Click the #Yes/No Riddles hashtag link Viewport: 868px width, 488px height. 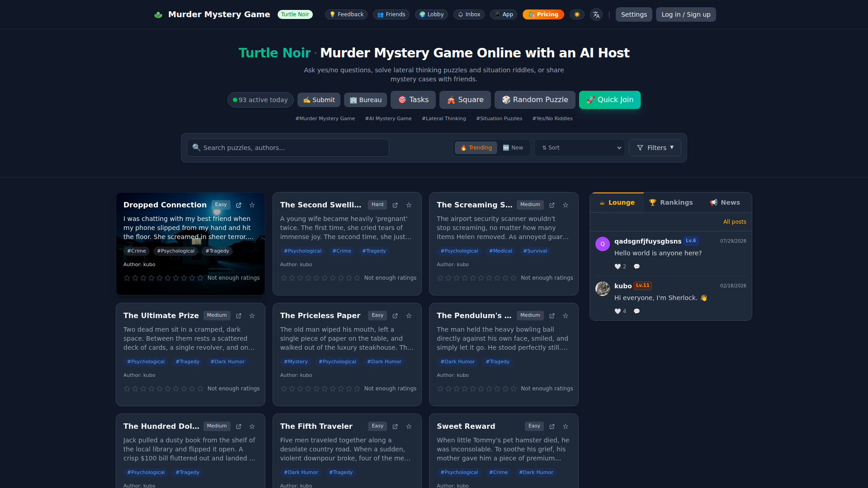pos(552,118)
